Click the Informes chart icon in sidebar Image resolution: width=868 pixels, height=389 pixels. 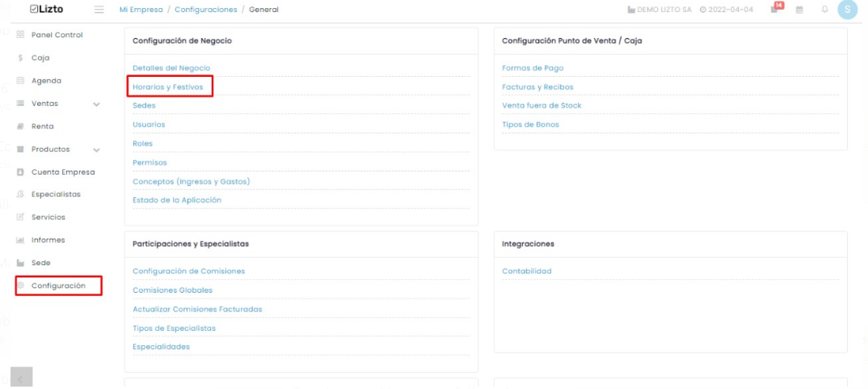(20, 240)
